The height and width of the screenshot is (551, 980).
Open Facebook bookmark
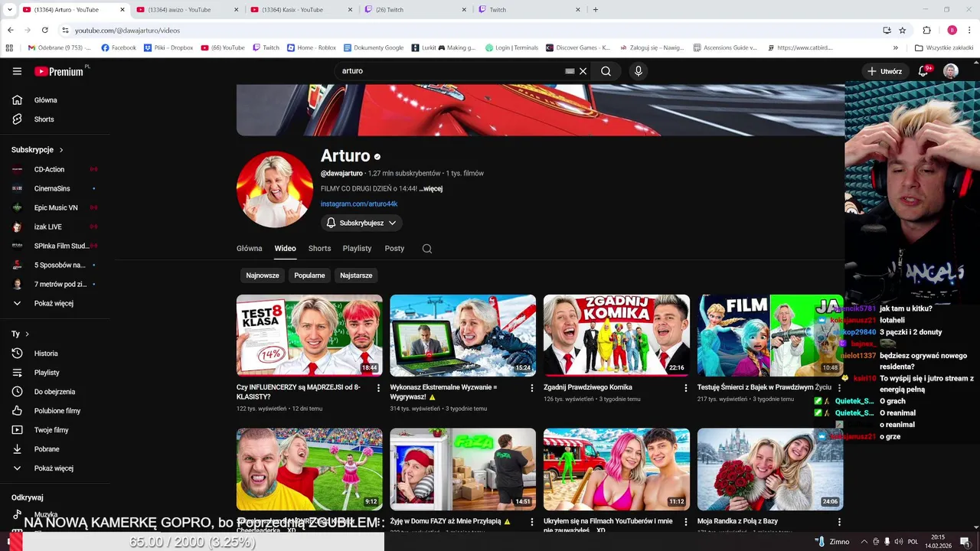point(119,47)
